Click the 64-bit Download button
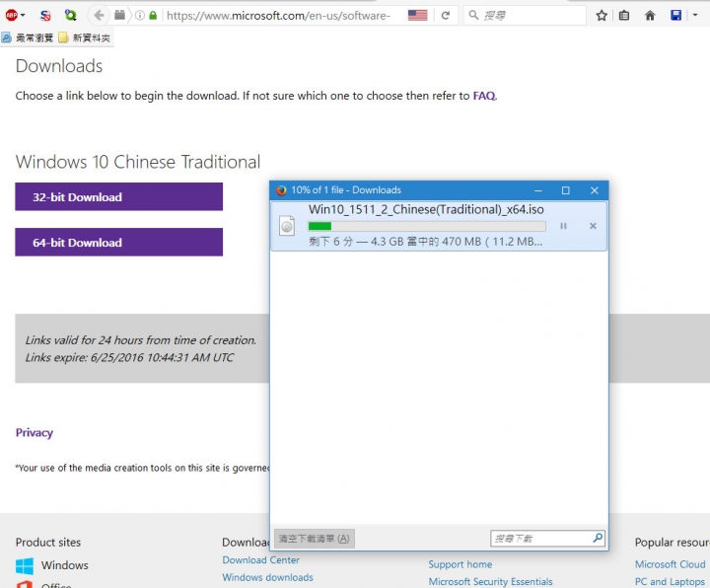The height and width of the screenshot is (588, 710). 118,242
